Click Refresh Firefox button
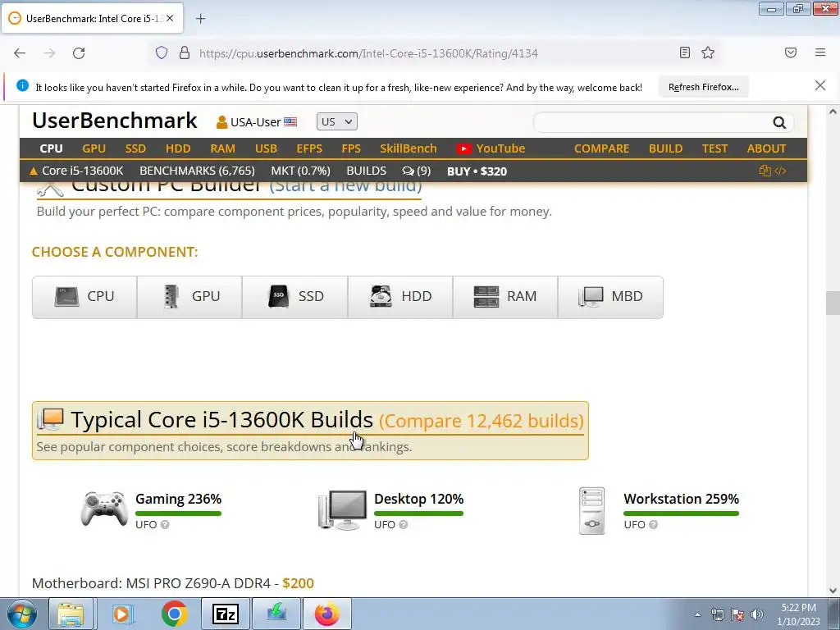 (703, 87)
